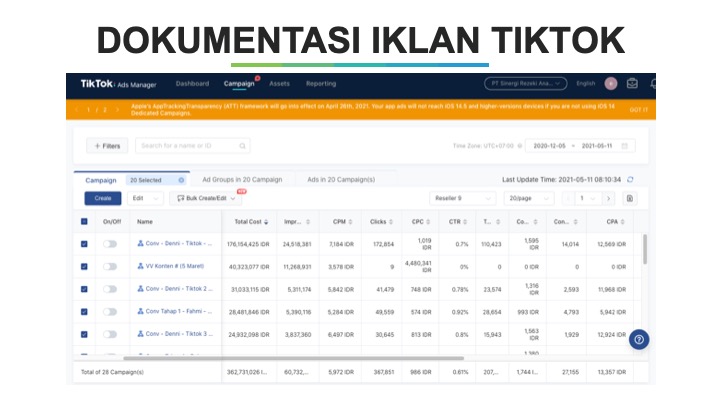Turn on Conv Tahap 1 - Fahmi switch

coord(110,312)
